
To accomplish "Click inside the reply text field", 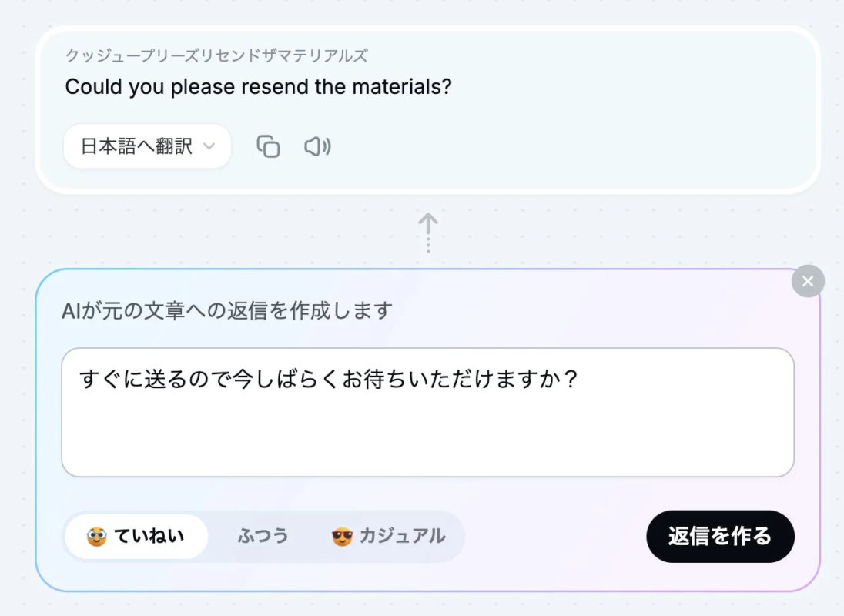I will (427, 412).
